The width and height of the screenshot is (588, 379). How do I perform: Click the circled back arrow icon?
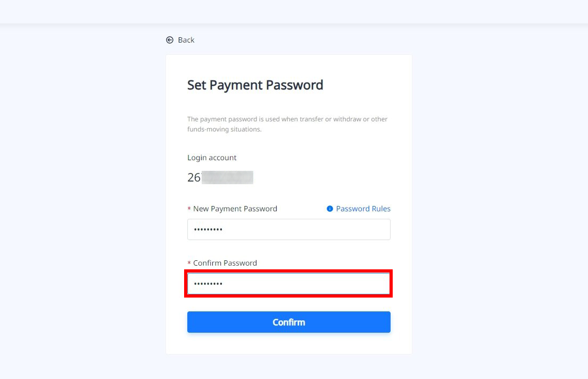tap(170, 40)
